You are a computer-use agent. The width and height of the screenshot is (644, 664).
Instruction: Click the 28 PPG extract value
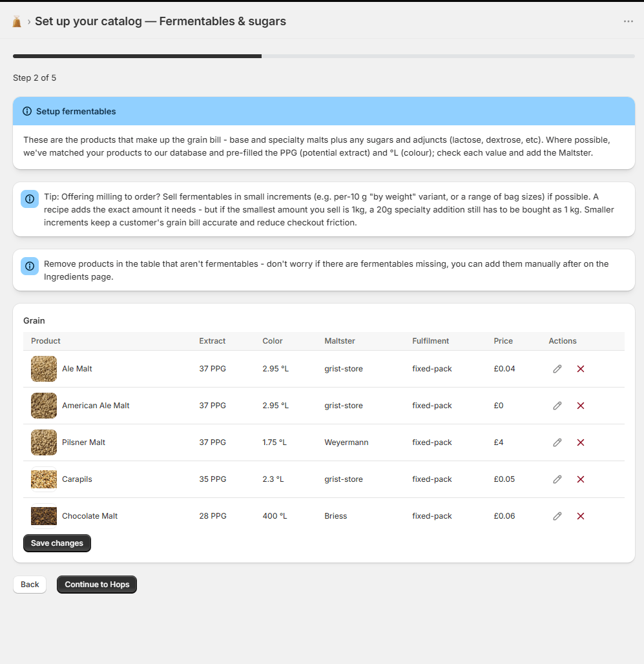(x=213, y=516)
